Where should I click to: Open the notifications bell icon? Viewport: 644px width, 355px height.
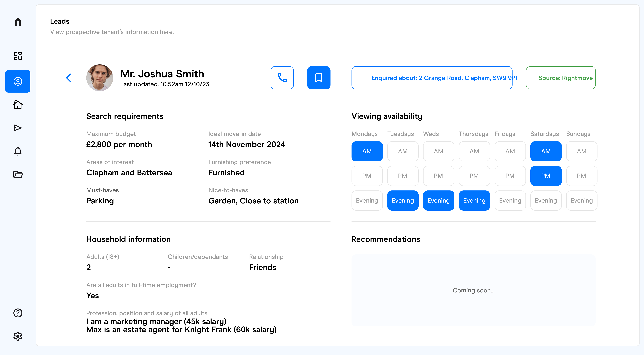pos(18,151)
